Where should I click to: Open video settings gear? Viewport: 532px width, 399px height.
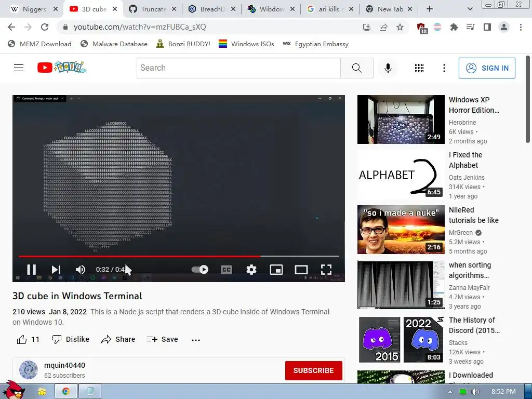point(251,270)
